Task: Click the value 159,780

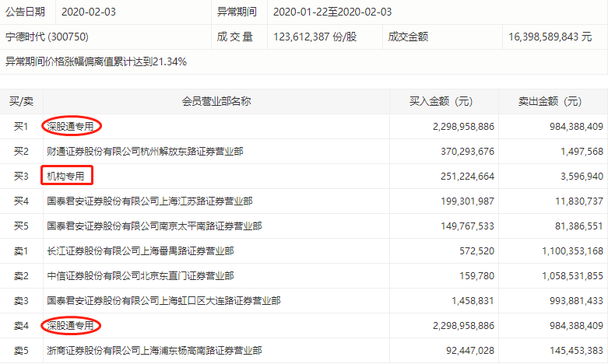Action: pyautogui.click(x=476, y=275)
